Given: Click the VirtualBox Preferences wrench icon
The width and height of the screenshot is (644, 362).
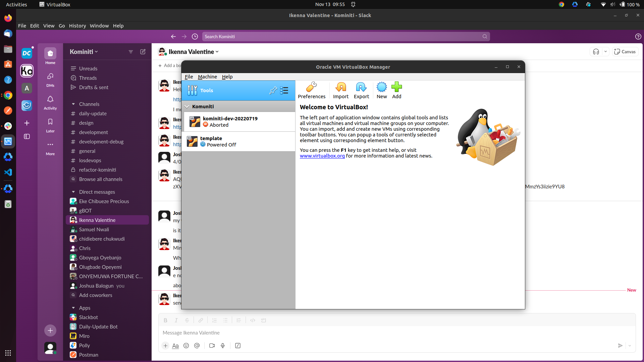Looking at the screenshot, I should click(311, 87).
